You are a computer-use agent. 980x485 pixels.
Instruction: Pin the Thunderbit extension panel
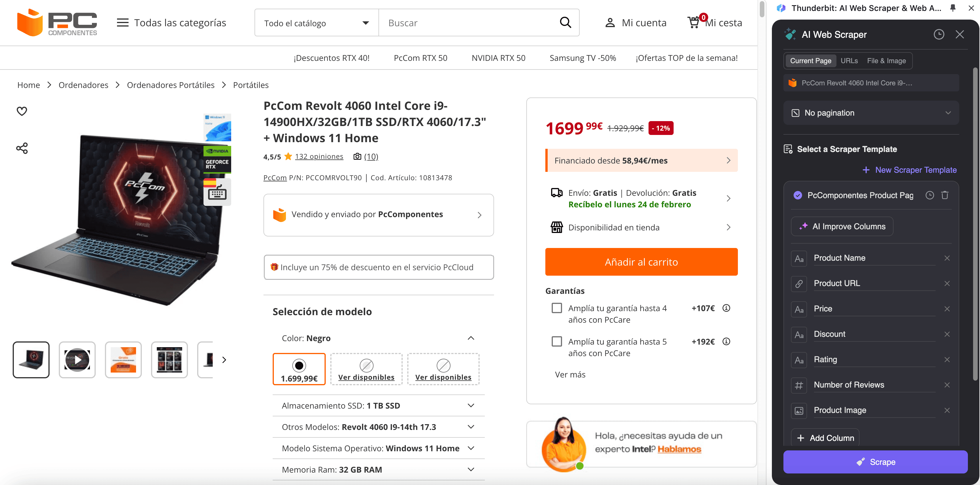(x=953, y=8)
